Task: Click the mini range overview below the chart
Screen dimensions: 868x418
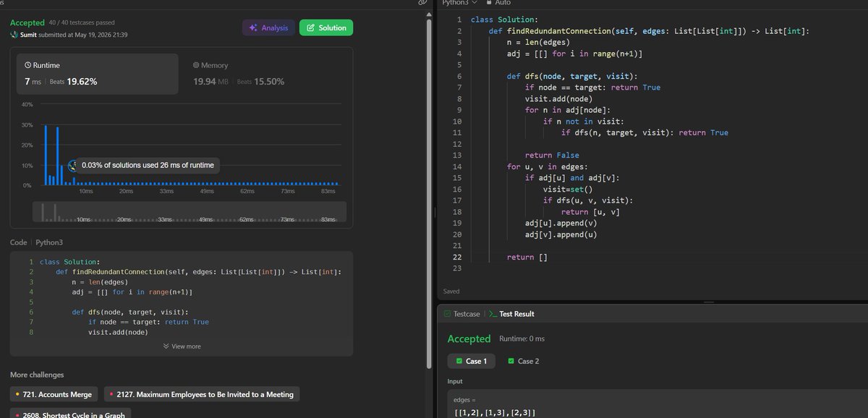Action: (x=190, y=211)
